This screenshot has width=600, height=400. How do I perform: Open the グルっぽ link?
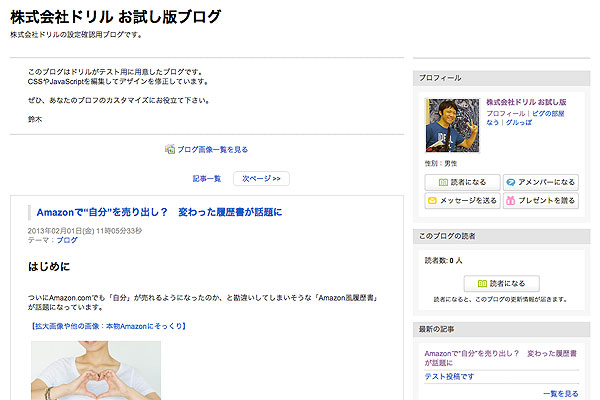point(518,122)
